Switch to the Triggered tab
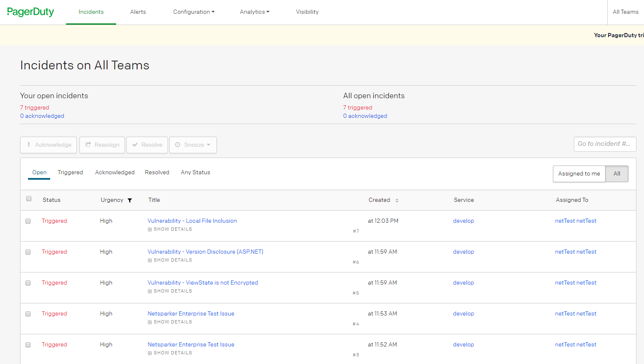 (x=70, y=172)
